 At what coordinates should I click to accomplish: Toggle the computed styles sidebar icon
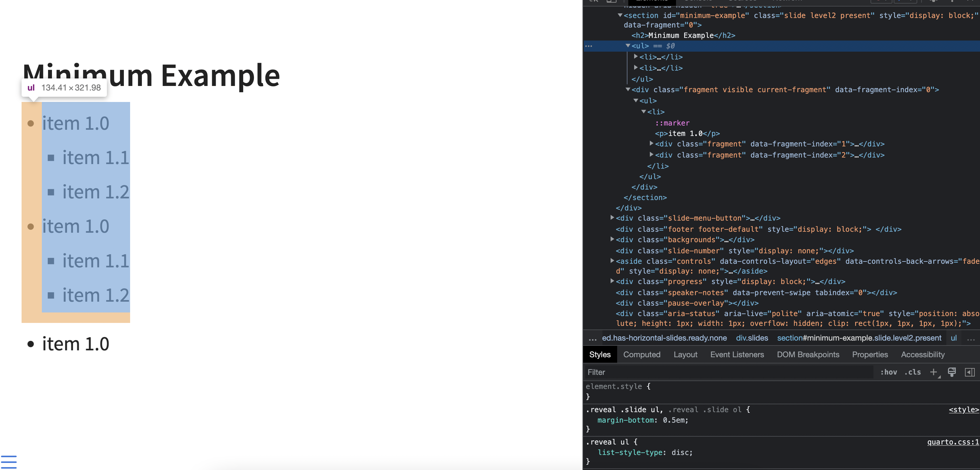pyautogui.click(x=970, y=372)
